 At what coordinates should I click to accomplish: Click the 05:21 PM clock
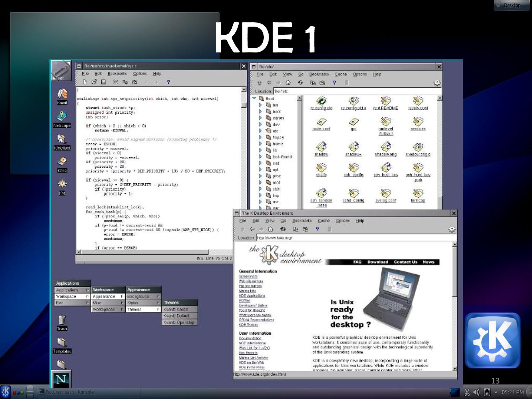click(x=512, y=392)
